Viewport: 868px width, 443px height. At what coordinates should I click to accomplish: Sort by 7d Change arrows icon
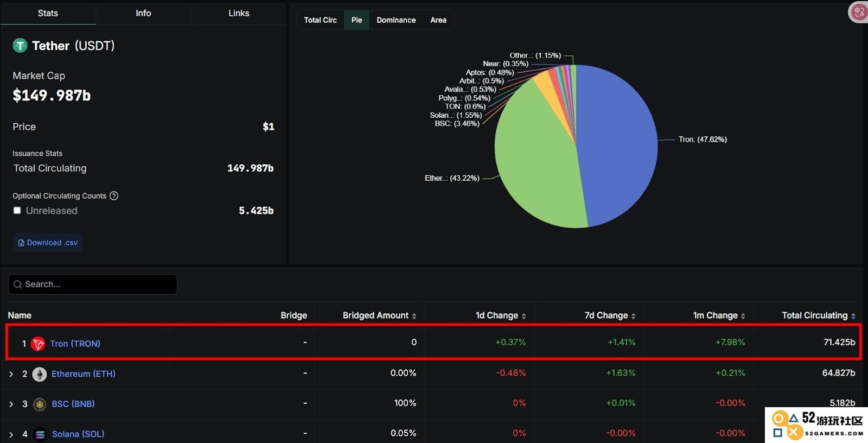(x=633, y=316)
